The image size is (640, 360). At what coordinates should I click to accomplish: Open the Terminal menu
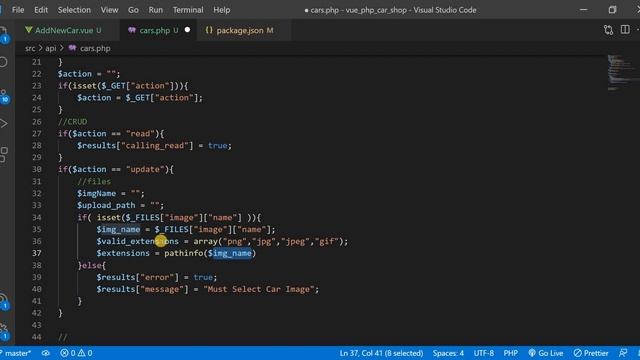188,10
